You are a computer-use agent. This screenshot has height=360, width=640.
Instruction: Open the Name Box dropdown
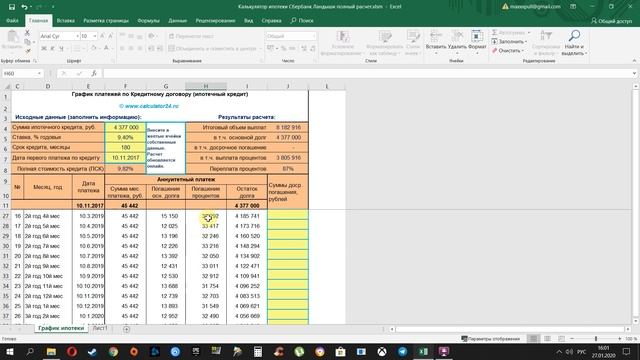[39, 73]
